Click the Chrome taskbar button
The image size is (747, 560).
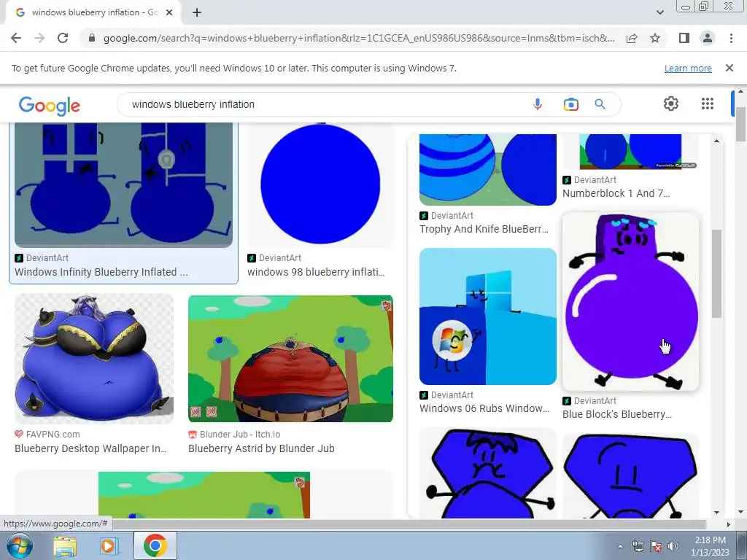155,545
